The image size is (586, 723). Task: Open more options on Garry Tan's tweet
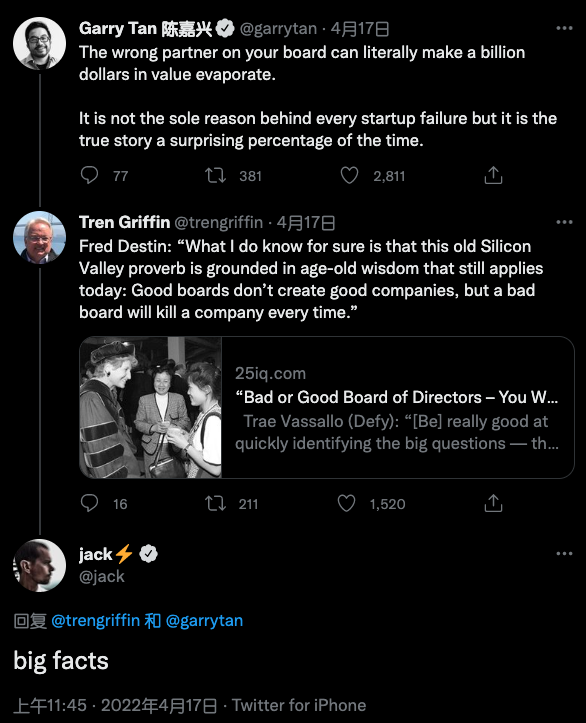pos(564,28)
